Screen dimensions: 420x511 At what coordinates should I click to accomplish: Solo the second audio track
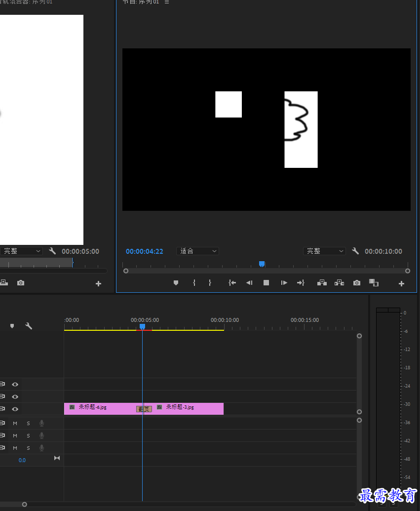coord(28,436)
